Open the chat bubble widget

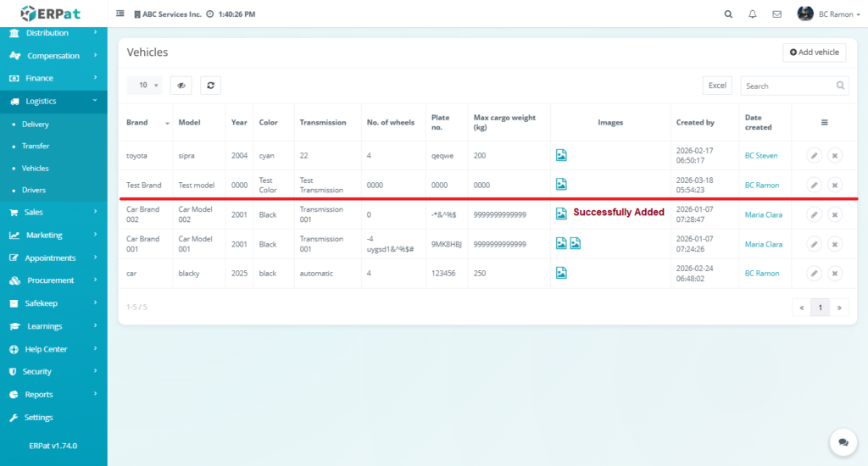[843, 442]
